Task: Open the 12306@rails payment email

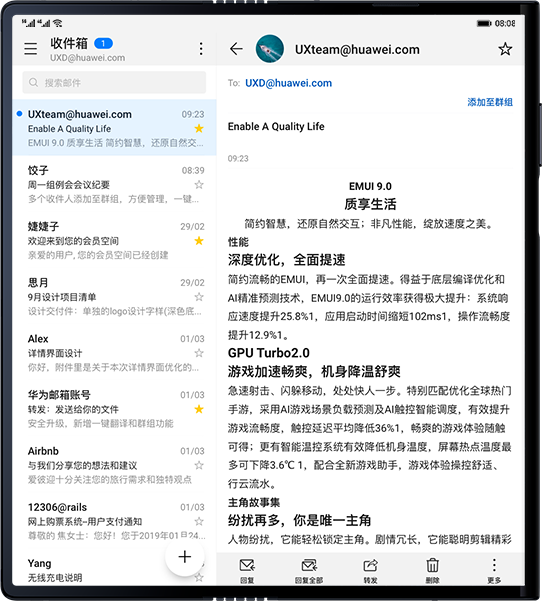Action: [114, 521]
